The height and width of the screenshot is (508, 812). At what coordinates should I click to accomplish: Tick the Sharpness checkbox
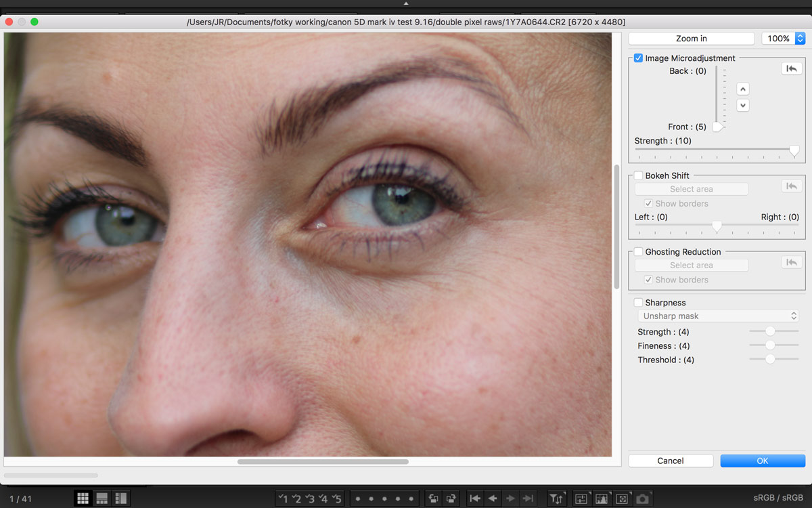click(x=638, y=303)
